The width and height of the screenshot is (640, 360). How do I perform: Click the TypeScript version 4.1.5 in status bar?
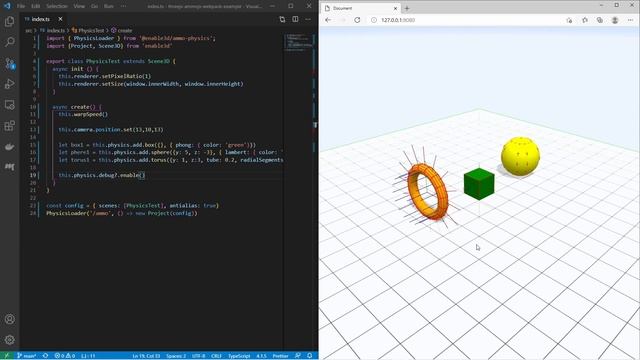click(261, 356)
